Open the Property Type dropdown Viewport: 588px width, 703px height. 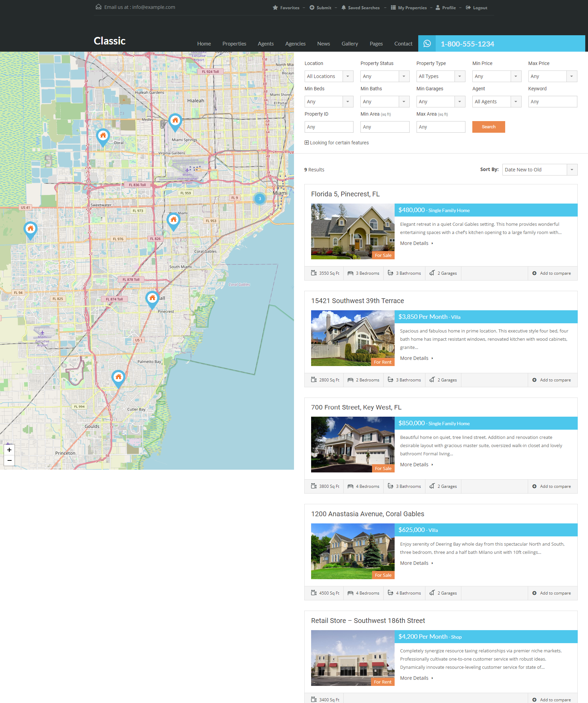pyautogui.click(x=441, y=76)
